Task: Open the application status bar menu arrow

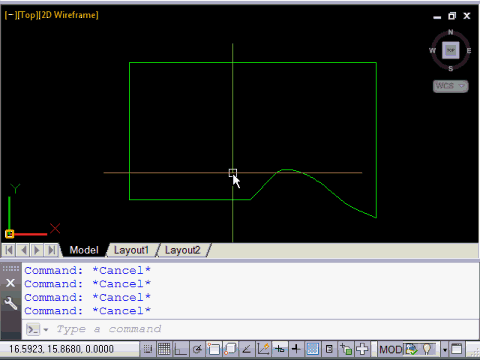Action: point(445,350)
